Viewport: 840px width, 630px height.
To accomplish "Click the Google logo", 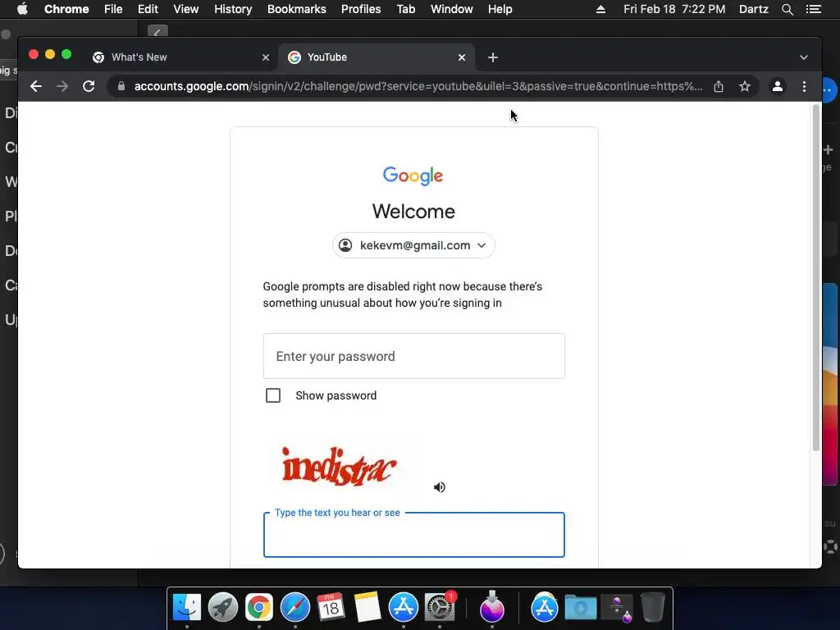I will [413, 176].
